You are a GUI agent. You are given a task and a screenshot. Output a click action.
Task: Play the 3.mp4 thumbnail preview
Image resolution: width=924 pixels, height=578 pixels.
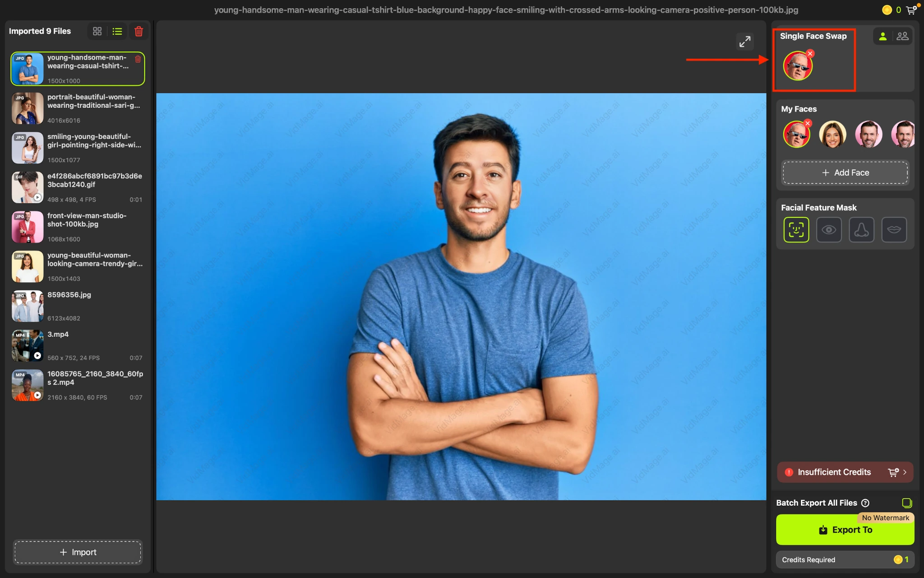point(37,356)
